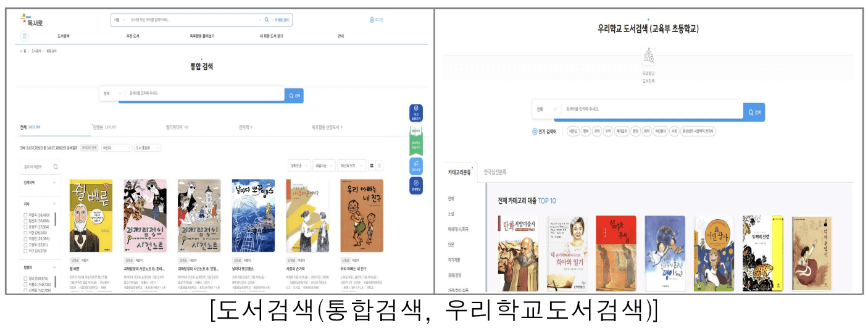Open the 전체 dropdown in 우리학교 search box

coord(546,109)
